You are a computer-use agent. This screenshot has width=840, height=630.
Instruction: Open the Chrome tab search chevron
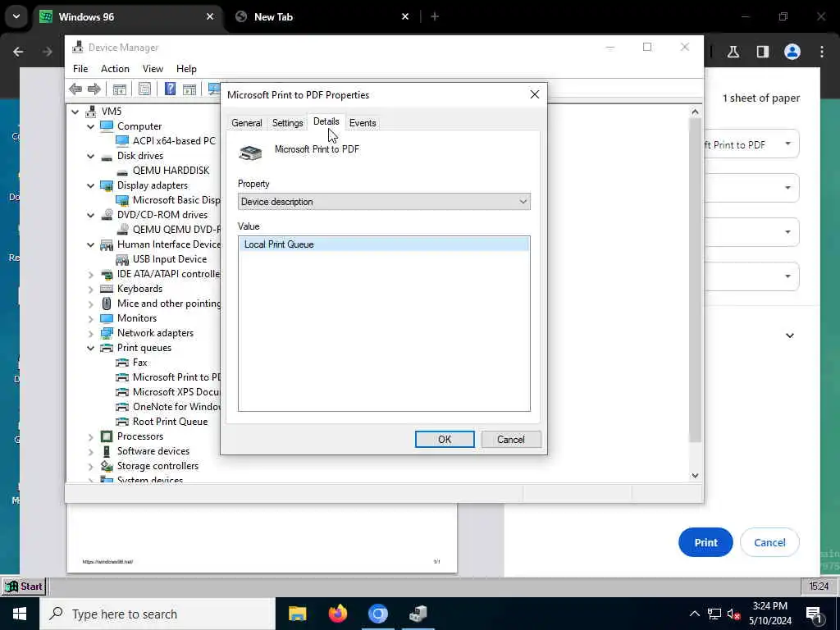[16, 16]
